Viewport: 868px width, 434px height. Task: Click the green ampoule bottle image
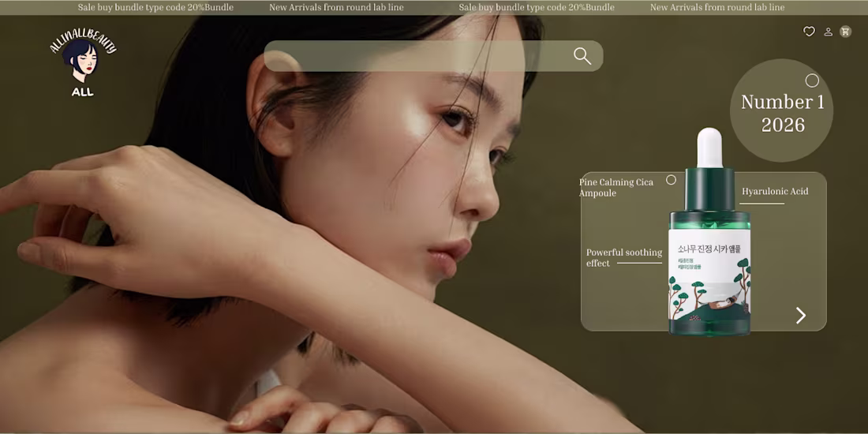(709, 232)
